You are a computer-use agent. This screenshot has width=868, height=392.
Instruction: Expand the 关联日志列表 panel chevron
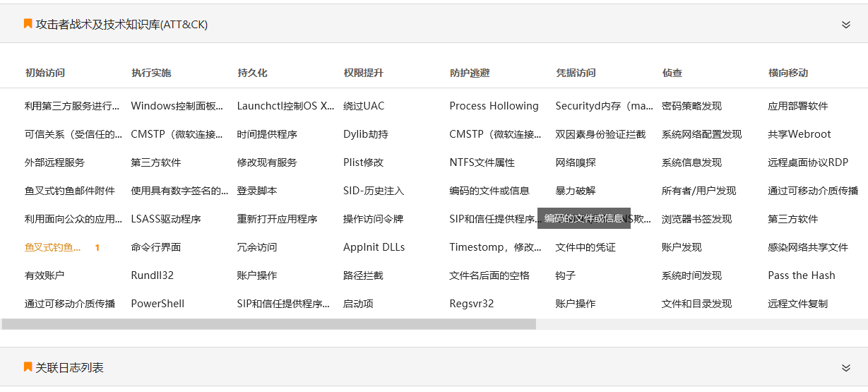coord(845,368)
